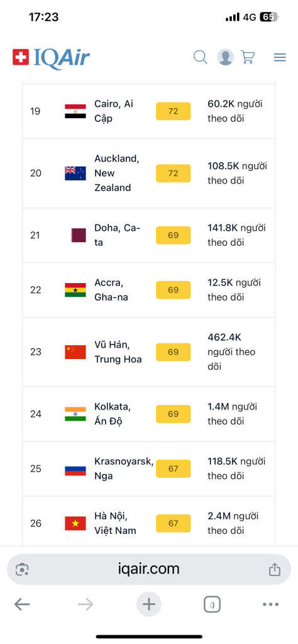The image size is (298, 644).
Task: Go back with browser back arrow
Action: click(x=22, y=604)
